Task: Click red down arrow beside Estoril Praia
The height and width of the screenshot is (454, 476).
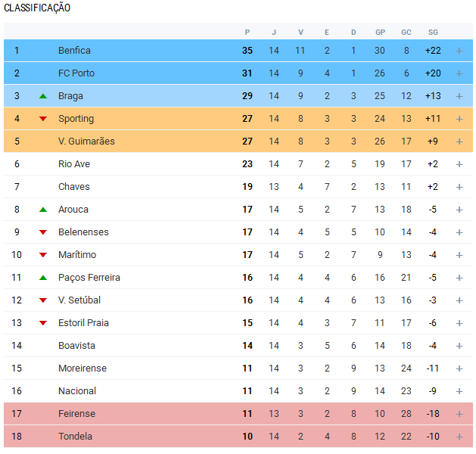Action: coord(43,323)
